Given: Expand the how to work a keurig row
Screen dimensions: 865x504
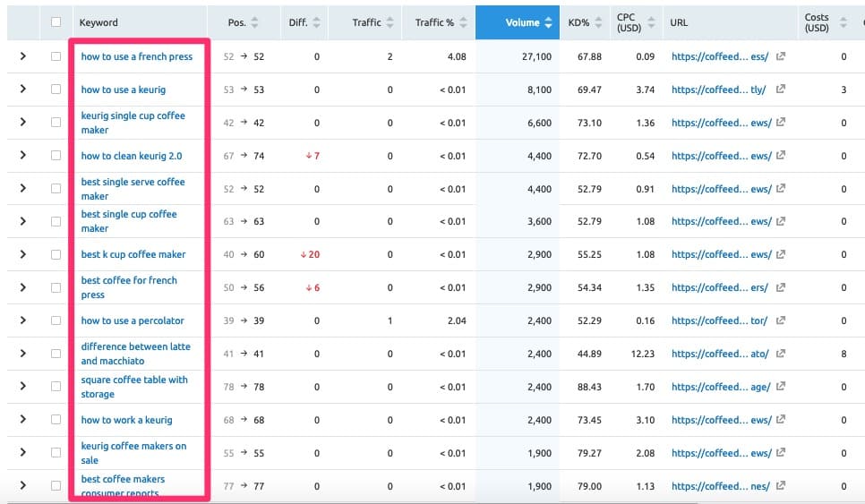Looking at the screenshot, I should 23,420.
